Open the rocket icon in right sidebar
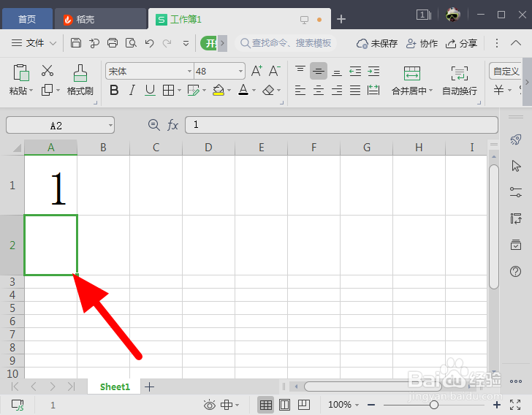This screenshot has width=532, height=415. coord(516,140)
